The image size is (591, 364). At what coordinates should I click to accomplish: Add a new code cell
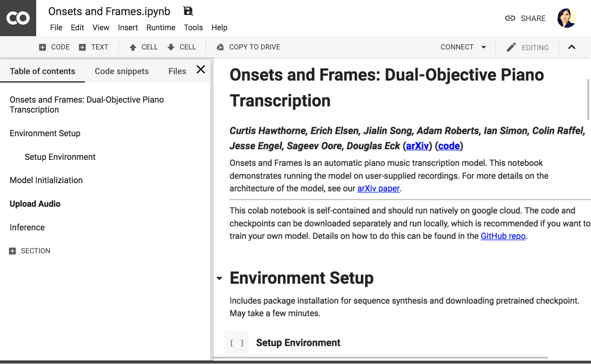pos(54,47)
